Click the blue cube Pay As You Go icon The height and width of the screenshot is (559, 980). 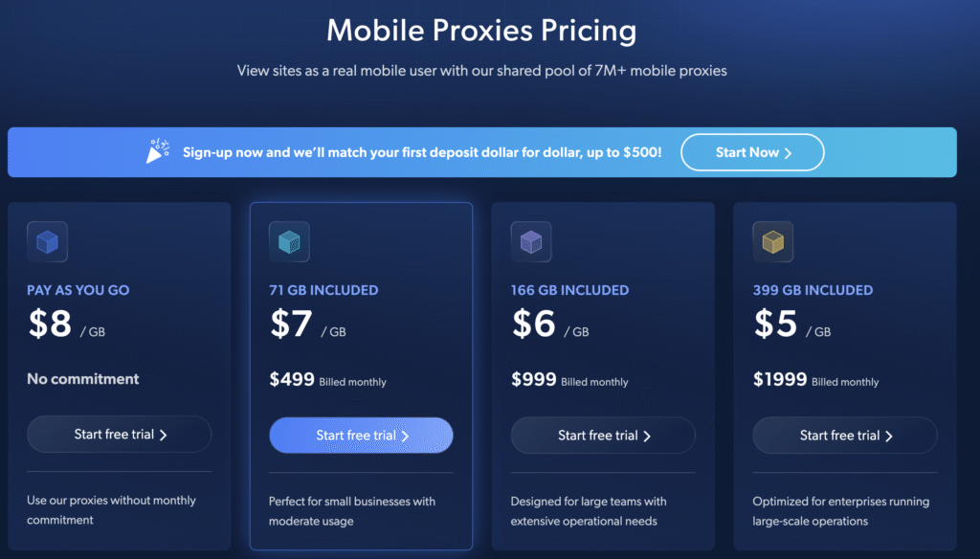tap(47, 242)
